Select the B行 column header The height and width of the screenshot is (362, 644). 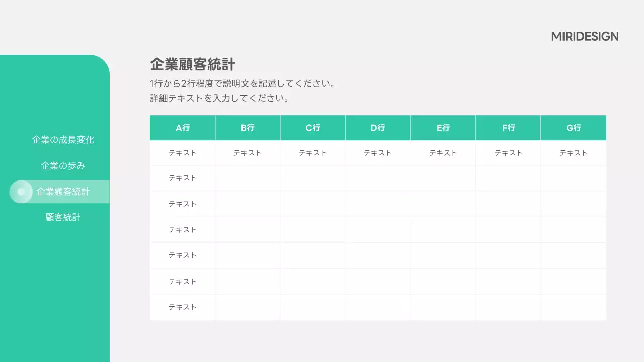(248, 128)
